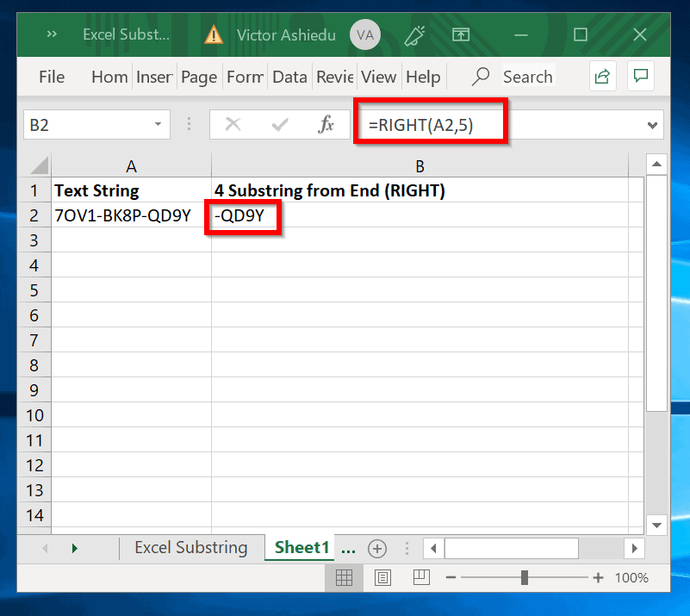This screenshot has height=616, width=690.
Task: Add a new sheet with plus icon
Action: pyautogui.click(x=377, y=549)
